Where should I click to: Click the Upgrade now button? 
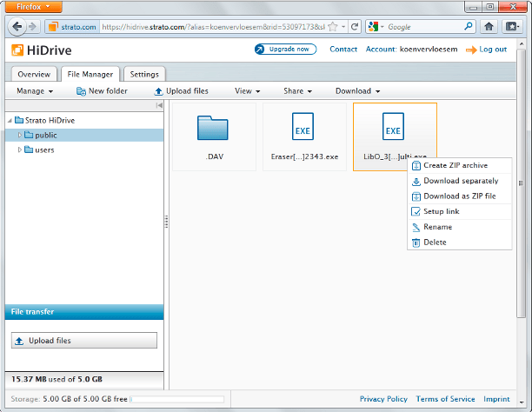pos(285,50)
